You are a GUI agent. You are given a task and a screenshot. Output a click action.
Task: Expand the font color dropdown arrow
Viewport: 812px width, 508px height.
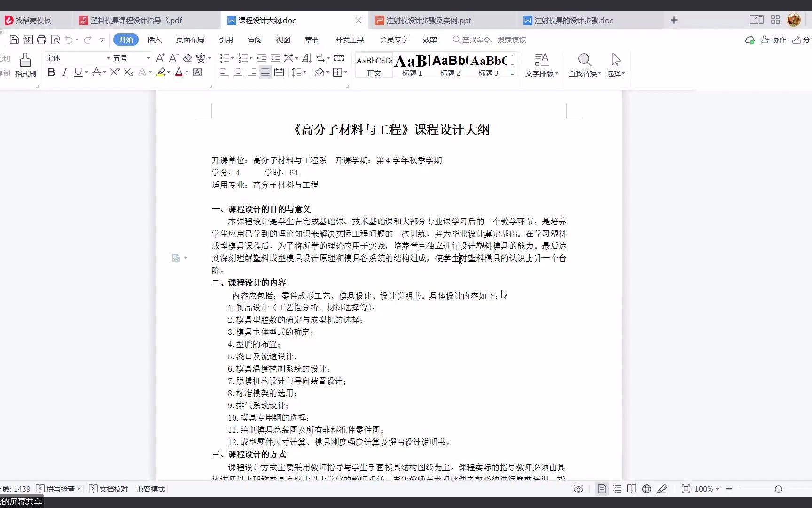point(187,72)
